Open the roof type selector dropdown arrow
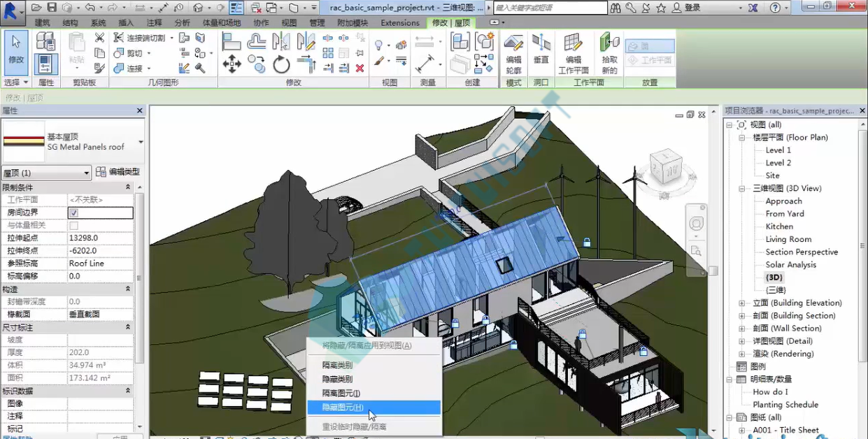 tap(141, 142)
